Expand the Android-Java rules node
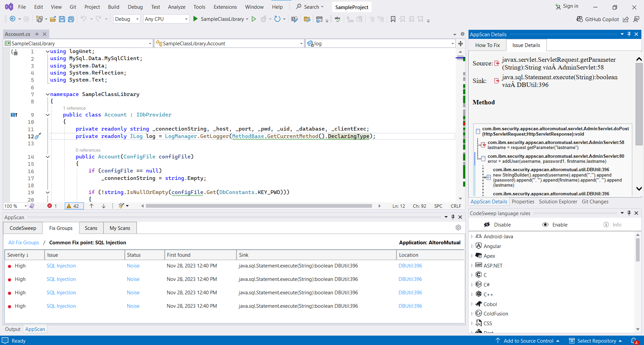 point(472,236)
